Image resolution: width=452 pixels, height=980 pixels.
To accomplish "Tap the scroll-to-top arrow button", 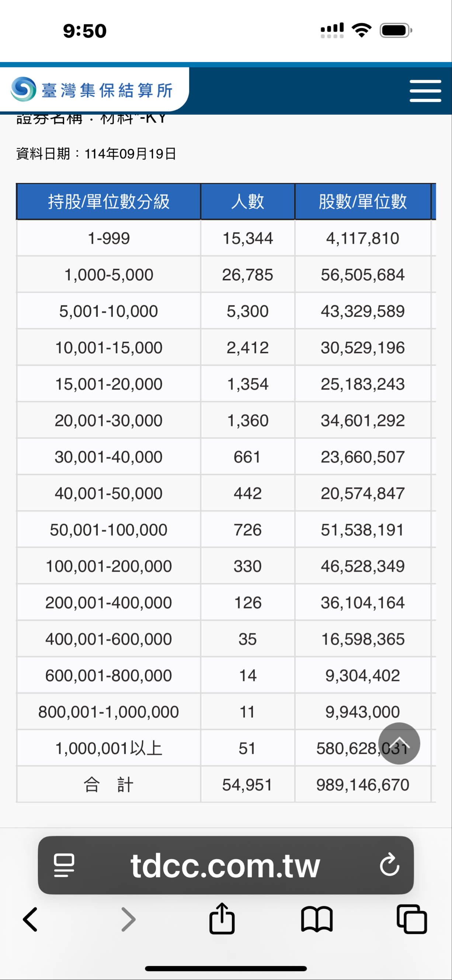I will pos(399,743).
